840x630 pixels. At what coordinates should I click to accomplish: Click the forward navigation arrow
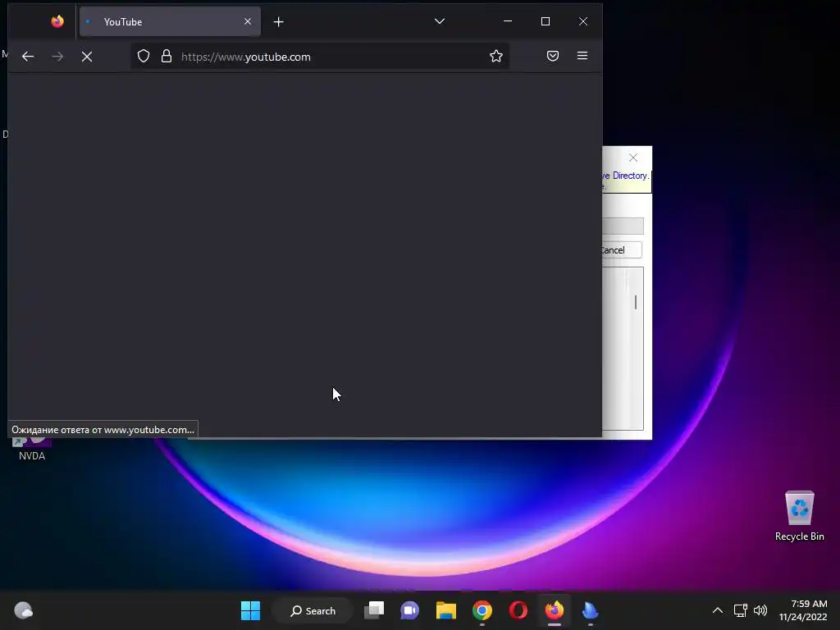pyautogui.click(x=57, y=57)
